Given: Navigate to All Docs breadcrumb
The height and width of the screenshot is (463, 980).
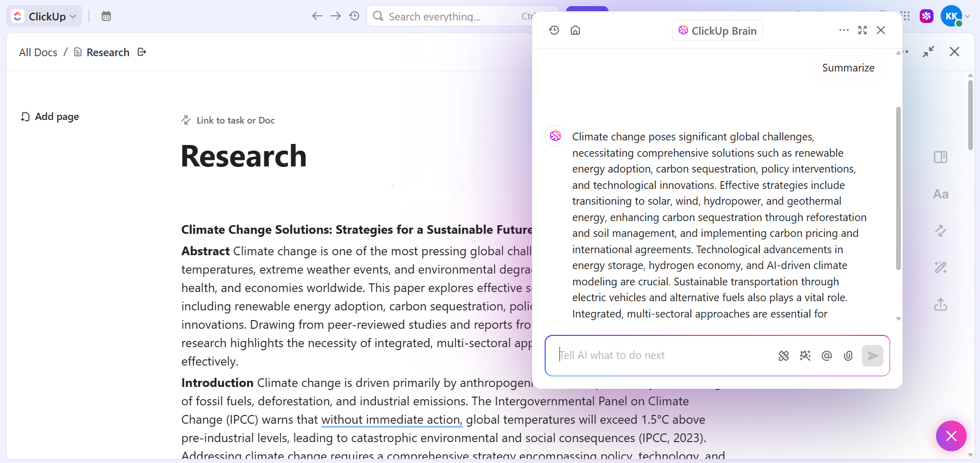Looking at the screenshot, I should point(38,52).
